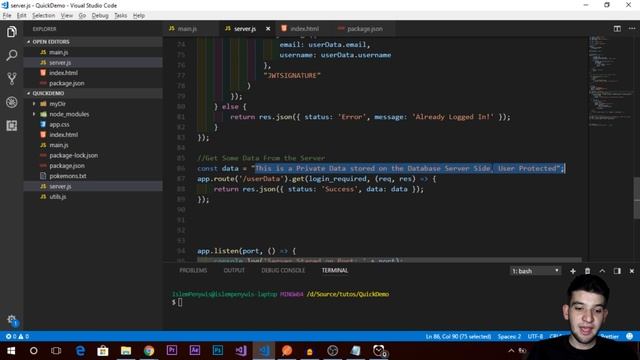Image resolution: width=640 pixels, height=360 pixels.
Task: Open utils.js in the file tree
Action: point(58,196)
